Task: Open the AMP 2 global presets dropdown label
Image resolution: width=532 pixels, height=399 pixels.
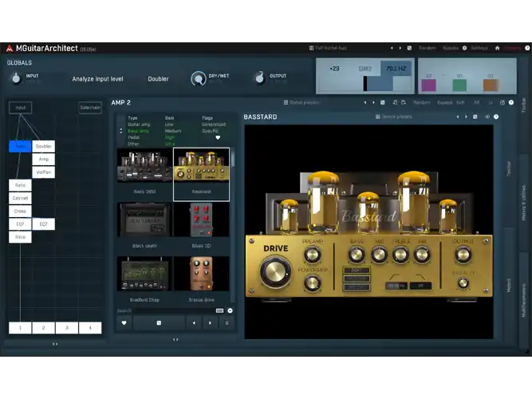Action: tap(305, 102)
